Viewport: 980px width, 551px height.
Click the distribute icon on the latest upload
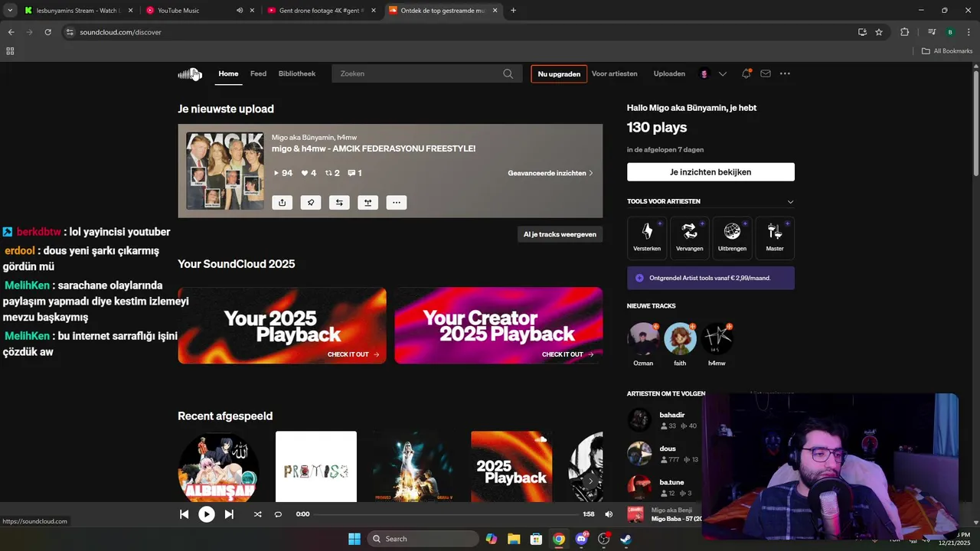click(x=367, y=203)
